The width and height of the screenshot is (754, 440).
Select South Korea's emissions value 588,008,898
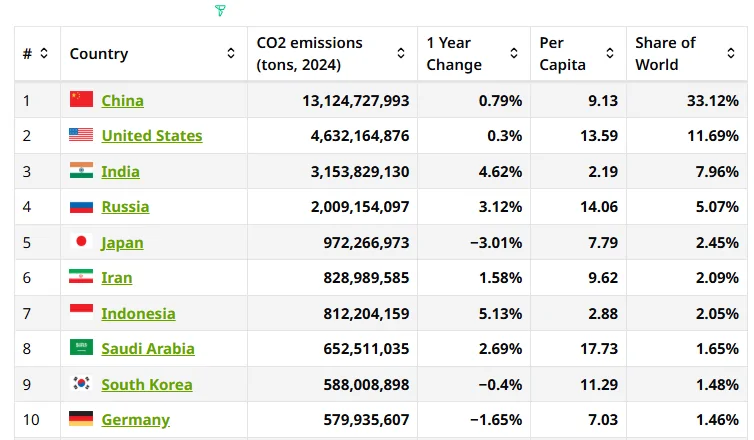pyautogui.click(x=366, y=385)
